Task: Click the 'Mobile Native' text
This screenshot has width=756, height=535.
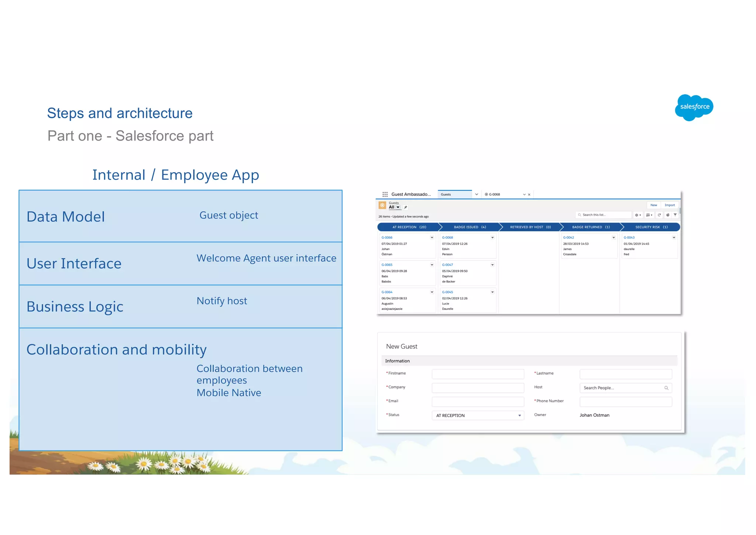Action: coord(229,393)
